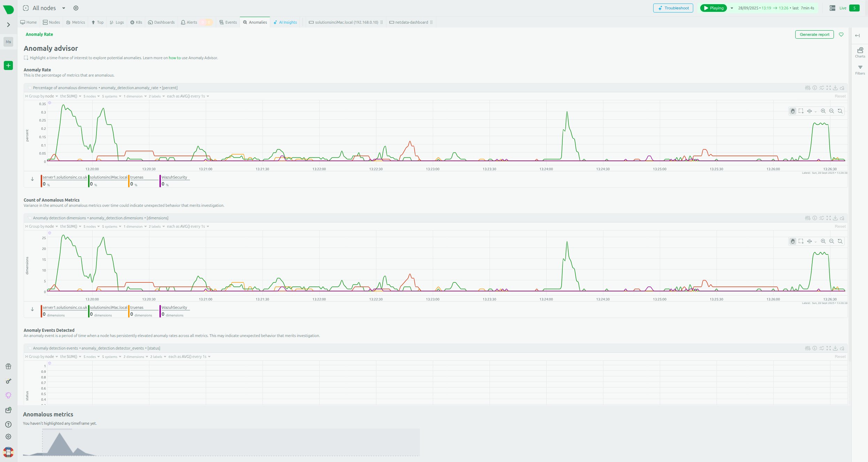
Task: Click the Generate report button
Action: point(814,34)
